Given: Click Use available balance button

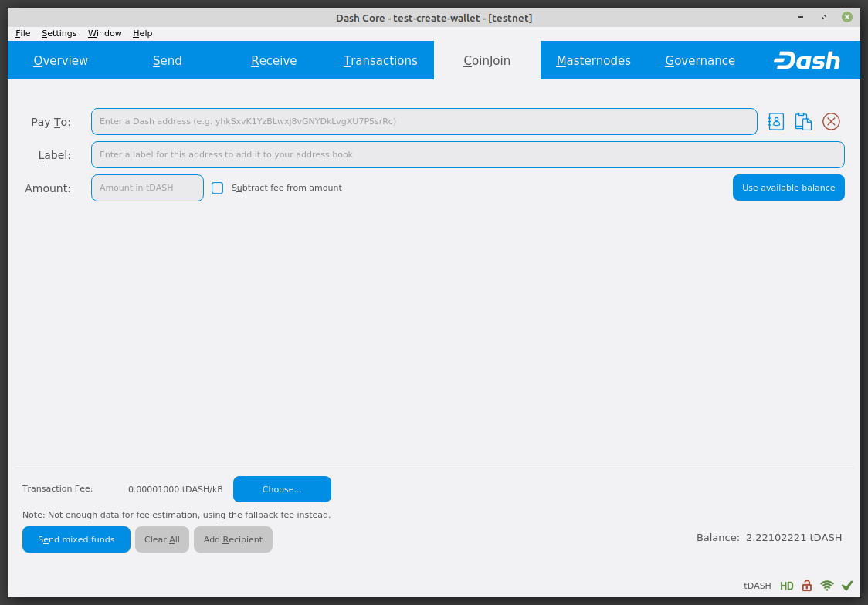Looking at the screenshot, I should click(788, 188).
